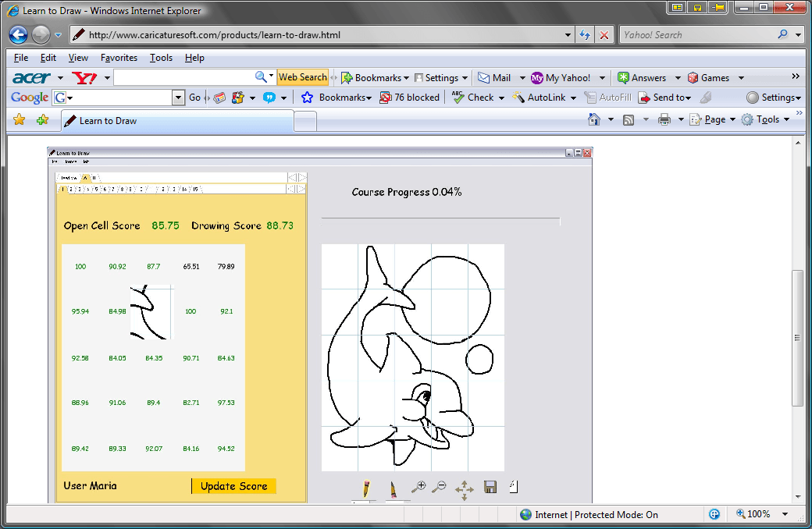Click the 100% zoom level button
The image size is (812, 529).
[754, 514]
